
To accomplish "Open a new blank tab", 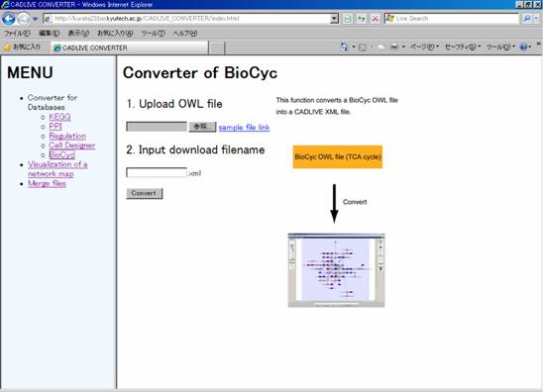I will [x=217, y=48].
